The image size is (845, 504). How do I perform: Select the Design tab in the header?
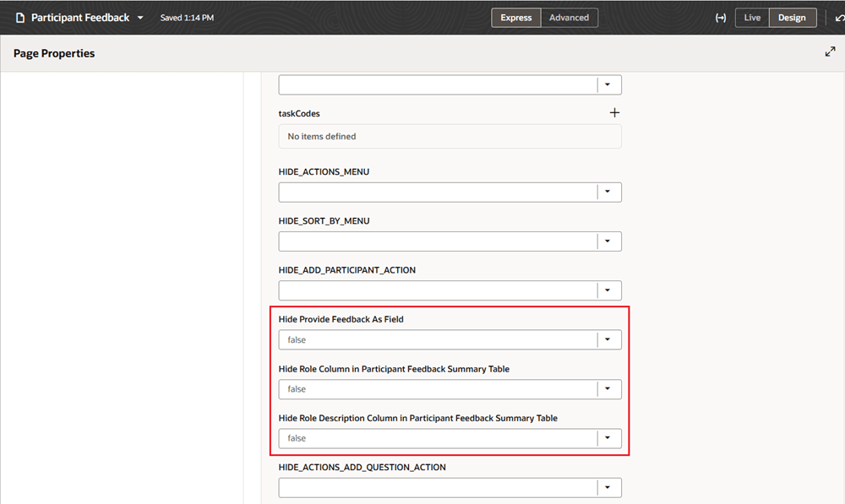coord(793,17)
